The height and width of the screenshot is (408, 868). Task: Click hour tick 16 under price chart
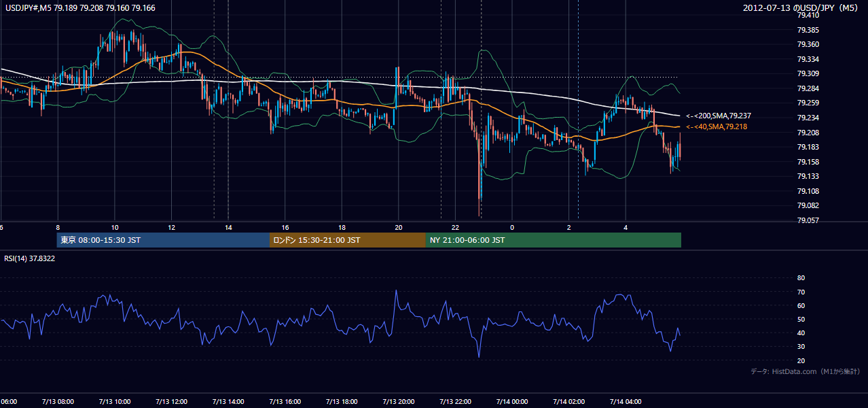[x=285, y=227]
